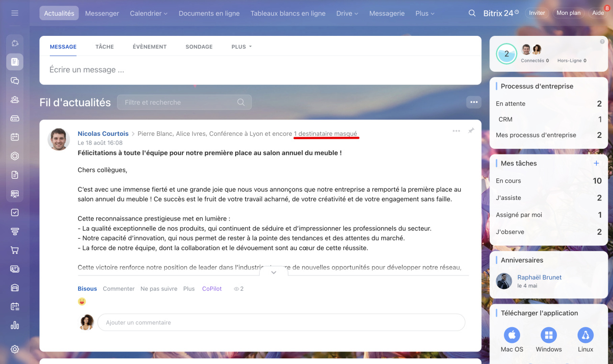Open the shopping cart sidebar icon

(15, 250)
